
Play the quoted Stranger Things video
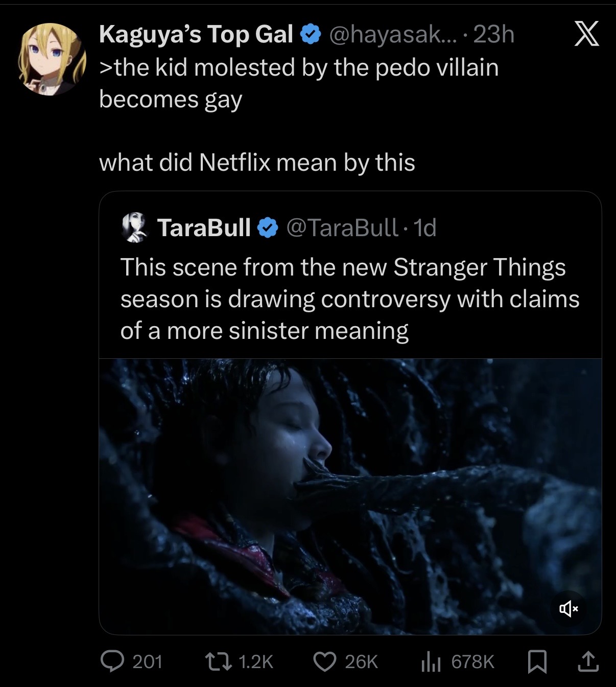[x=350, y=496]
